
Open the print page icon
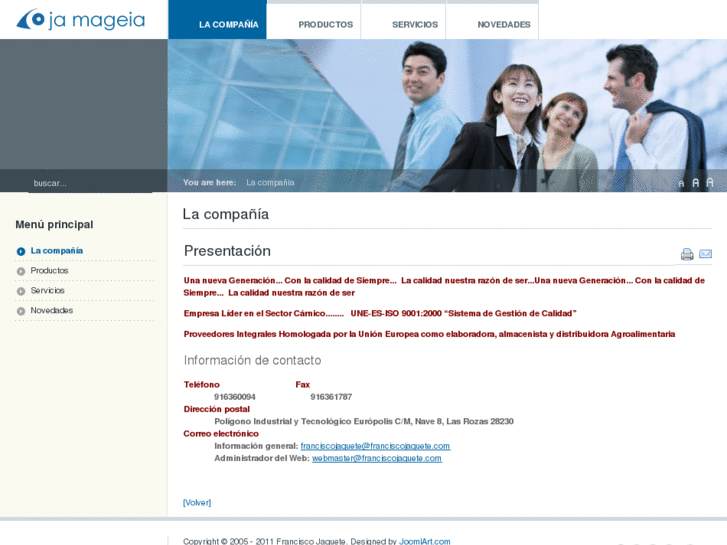pos(687,254)
